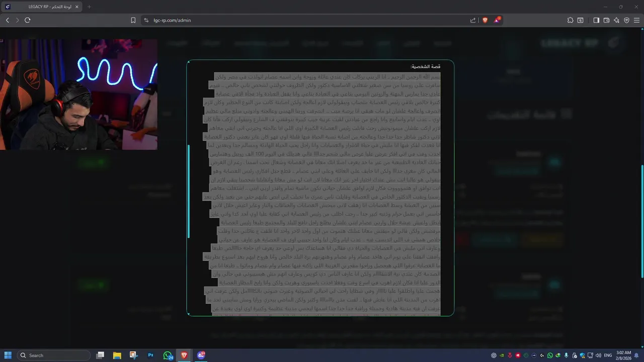Share this page using the share icon
Viewport: 644px width, 362px height.
(473, 20)
